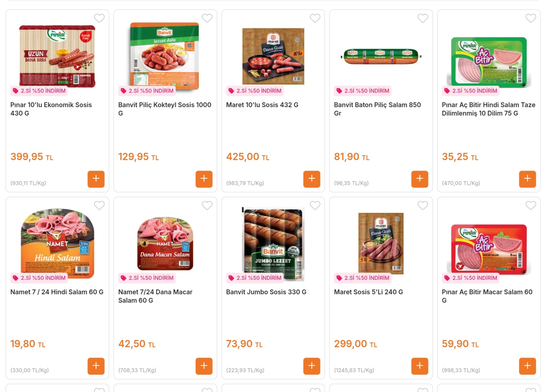This screenshot has height=392, width=553.
Task: Add Maret 10'lu Sosis 432 G to cart
Action: [312, 179]
